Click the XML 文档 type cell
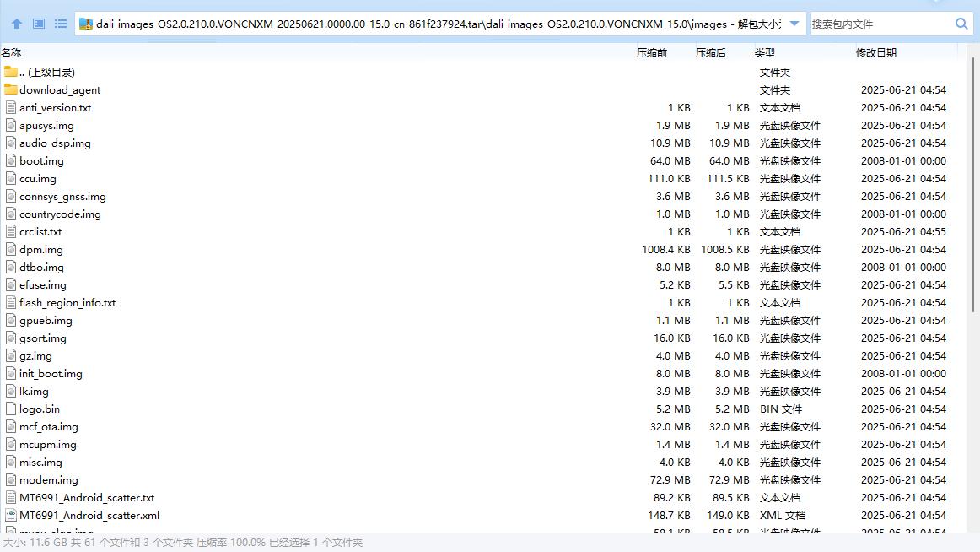This screenshot has height=552, width=980. click(x=783, y=515)
